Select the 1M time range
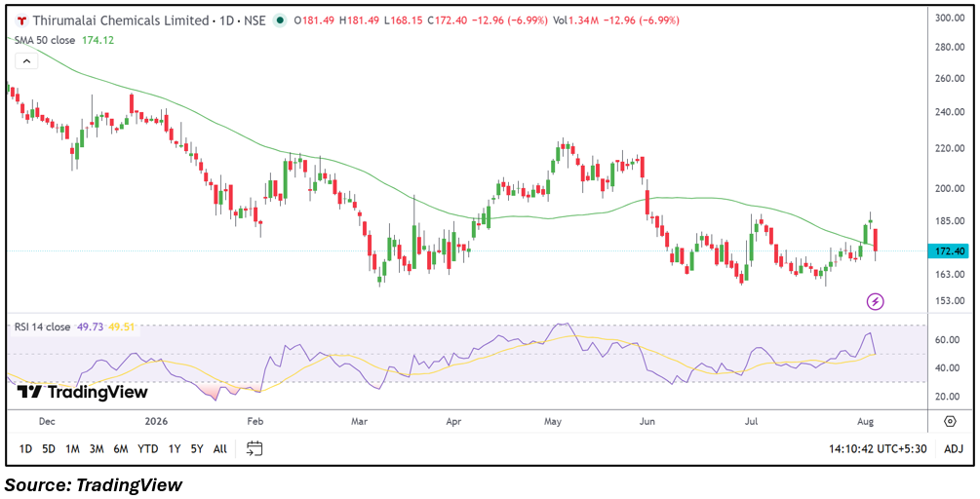This screenshot has height=499, width=980. click(72, 448)
